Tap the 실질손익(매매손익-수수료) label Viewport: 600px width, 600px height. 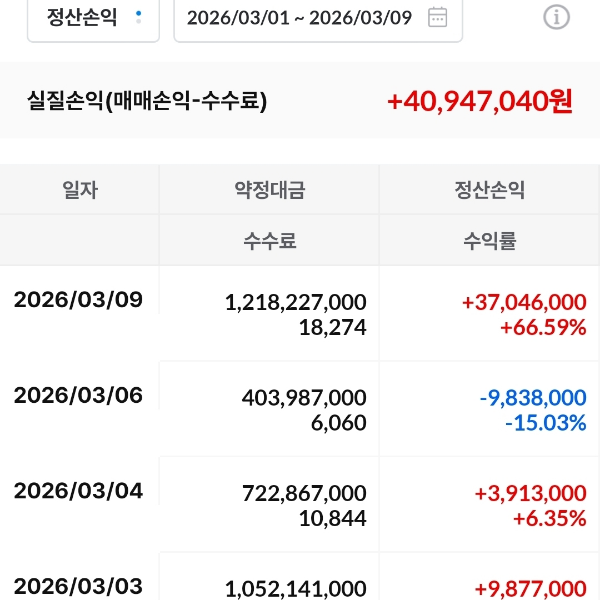pyautogui.click(x=147, y=101)
